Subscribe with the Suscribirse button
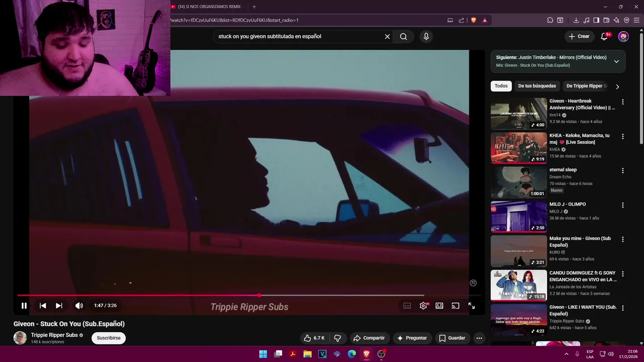 pos(109,338)
